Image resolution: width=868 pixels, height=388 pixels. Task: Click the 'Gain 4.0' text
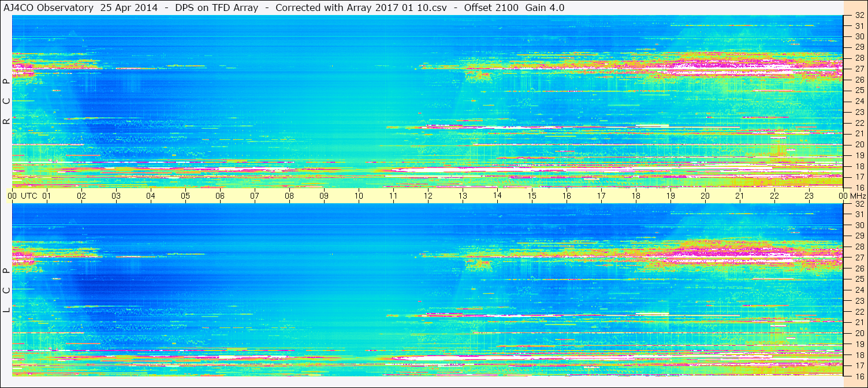click(x=545, y=8)
